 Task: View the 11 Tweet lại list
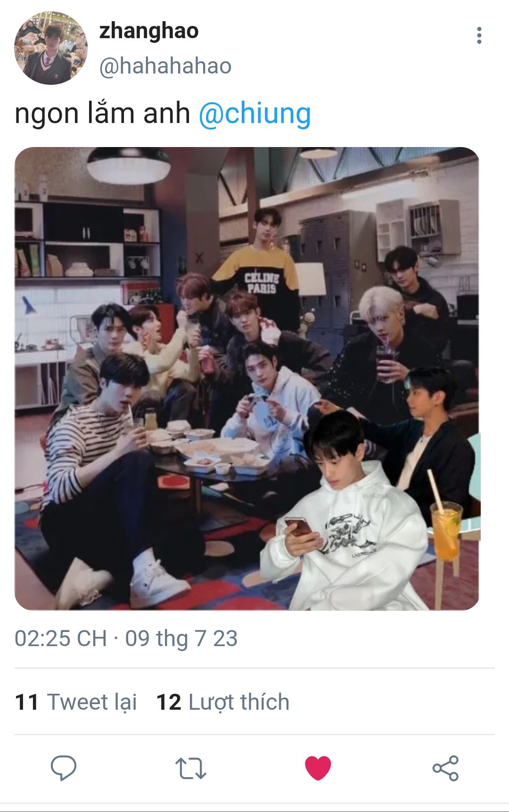click(76, 702)
